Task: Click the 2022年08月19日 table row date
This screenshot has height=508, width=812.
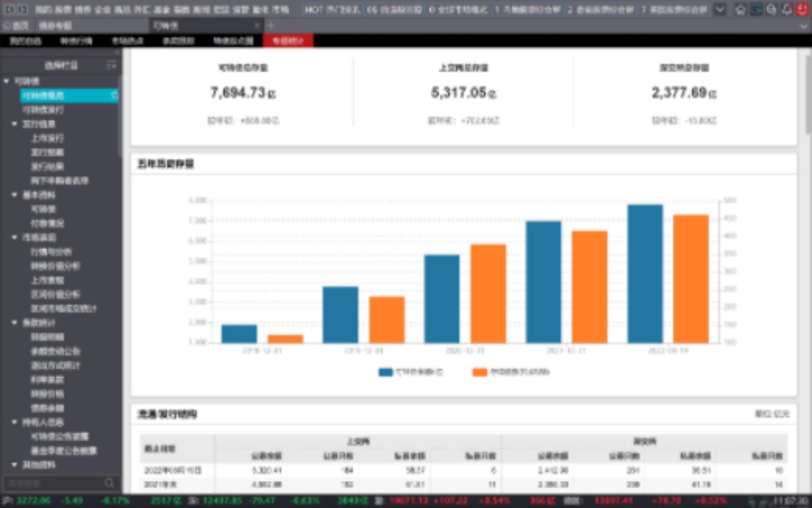Action: click(x=172, y=470)
